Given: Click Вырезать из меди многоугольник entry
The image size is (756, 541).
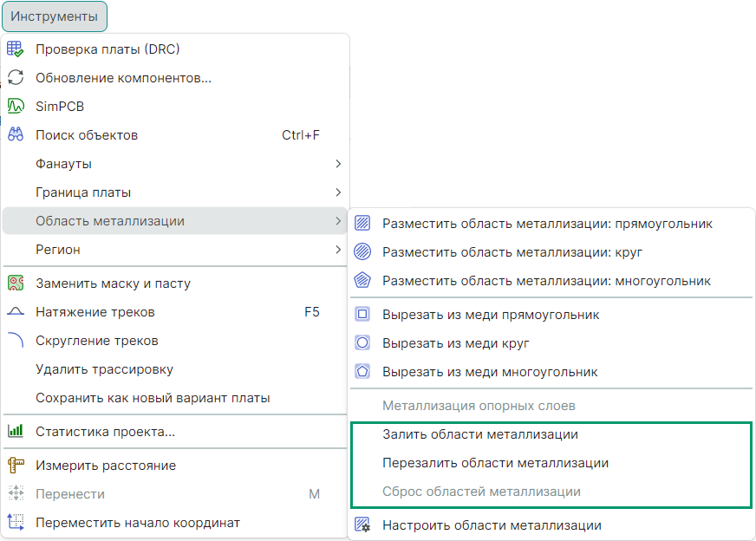Looking at the screenshot, I should coord(490,372).
